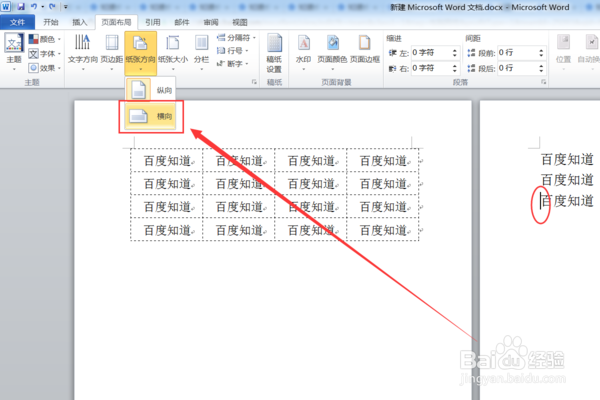Open Hyphenation (断字) dropdown
The width and height of the screenshot is (600, 400).
[233, 64]
